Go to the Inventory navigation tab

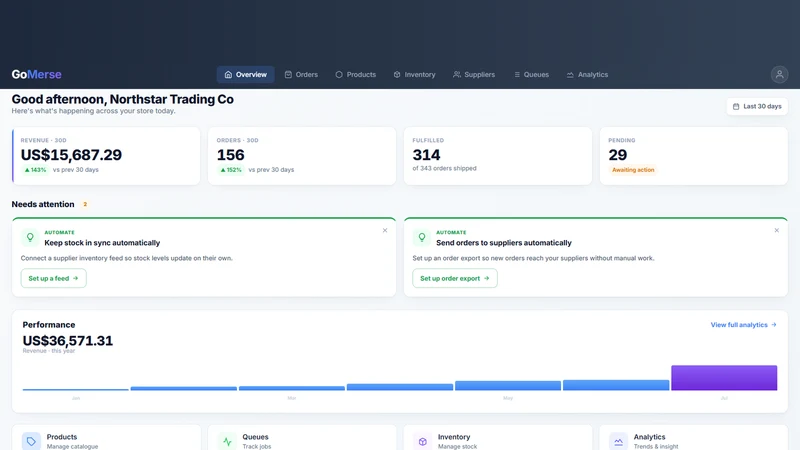point(414,74)
